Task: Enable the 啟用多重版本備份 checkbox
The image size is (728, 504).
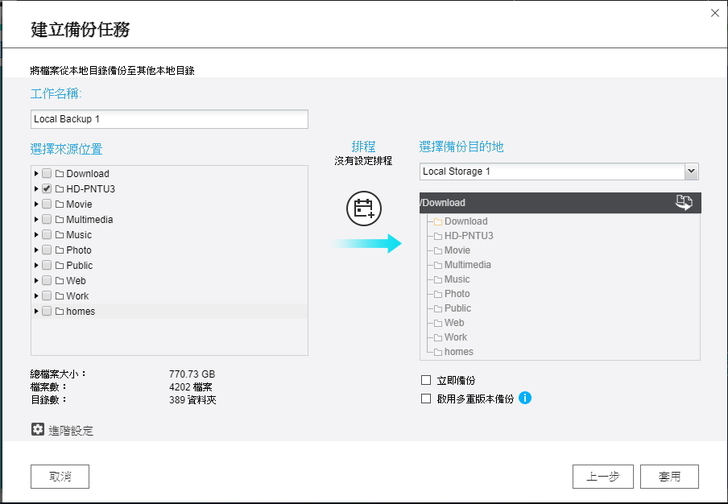Action: pyautogui.click(x=426, y=398)
